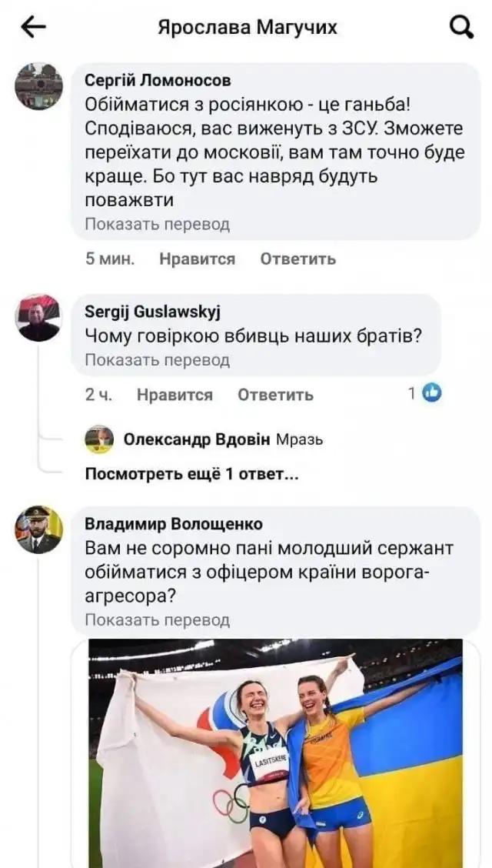This screenshot has height=868, width=492.
Task: Reply to Sergij Guslawskyj's comment
Action: [x=275, y=395]
